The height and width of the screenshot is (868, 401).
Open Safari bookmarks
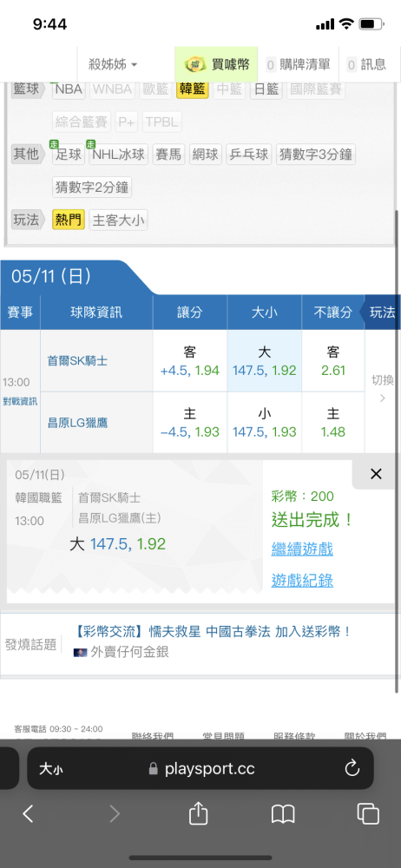(283, 814)
